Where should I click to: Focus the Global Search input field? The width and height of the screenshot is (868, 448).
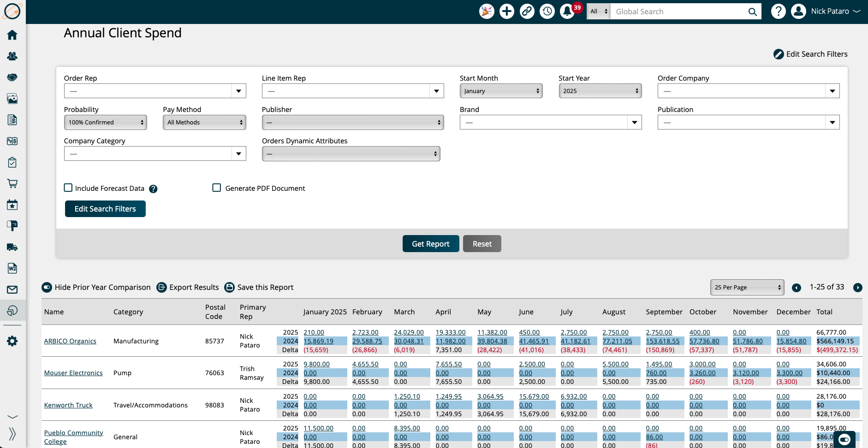tap(678, 12)
